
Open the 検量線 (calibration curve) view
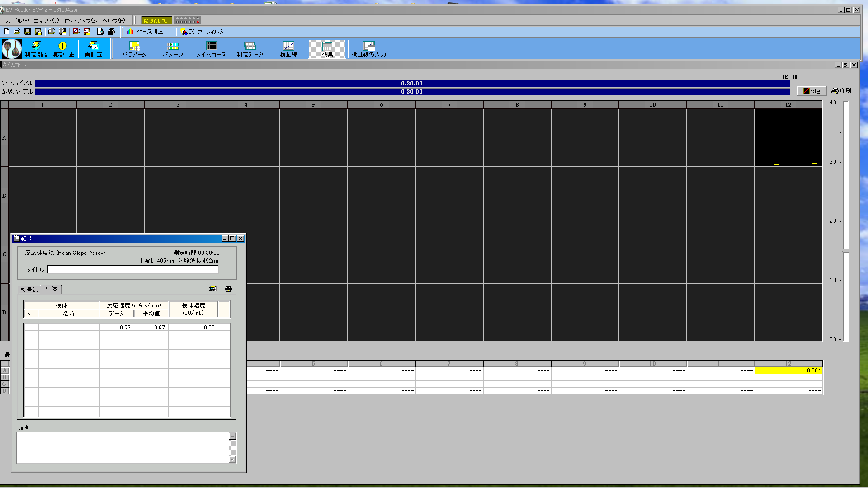pos(288,49)
